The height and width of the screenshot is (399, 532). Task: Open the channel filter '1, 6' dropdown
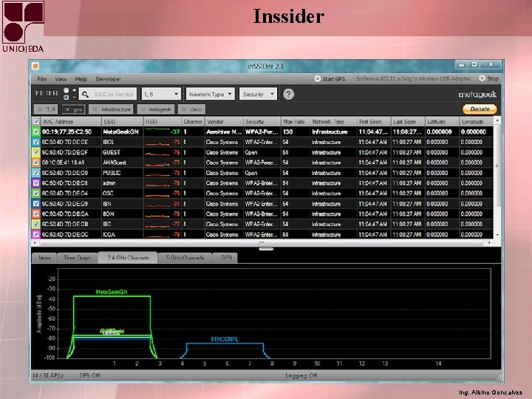[x=161, y=94]
